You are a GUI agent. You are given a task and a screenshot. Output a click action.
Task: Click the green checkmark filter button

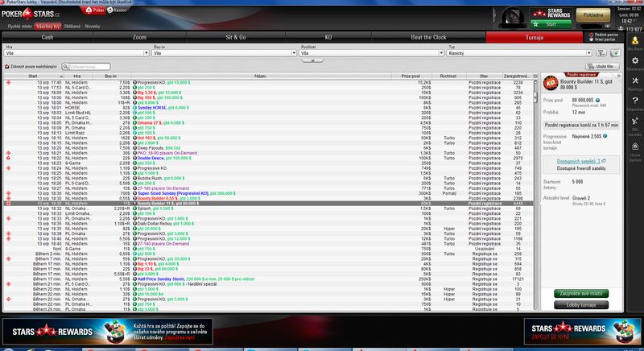615,53
